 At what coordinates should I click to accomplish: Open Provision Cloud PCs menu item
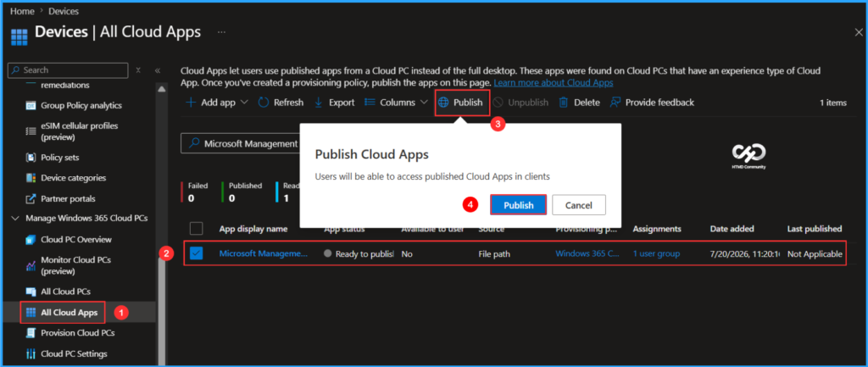(77, 333)
